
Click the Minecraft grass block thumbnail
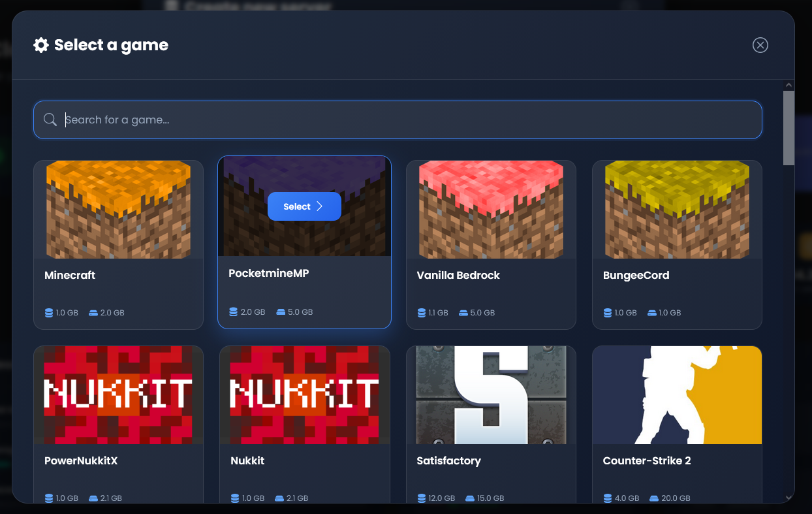(x=118, y=210)
